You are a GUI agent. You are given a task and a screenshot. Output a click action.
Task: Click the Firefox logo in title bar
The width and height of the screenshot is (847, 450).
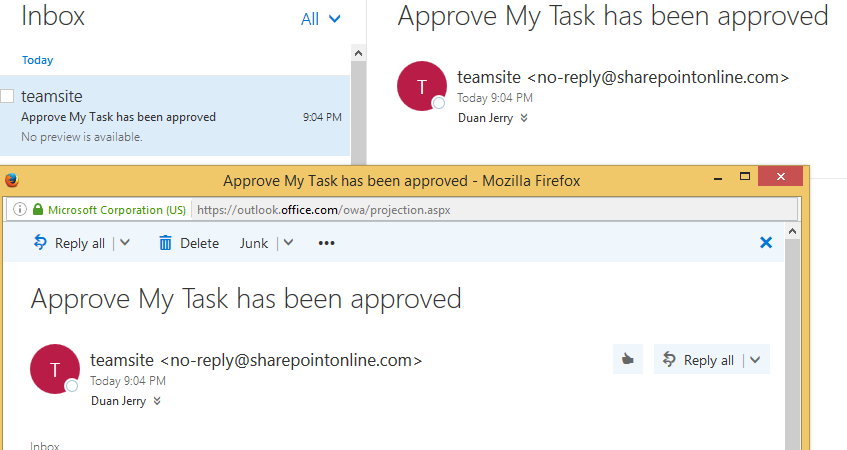tap(12, 180)
